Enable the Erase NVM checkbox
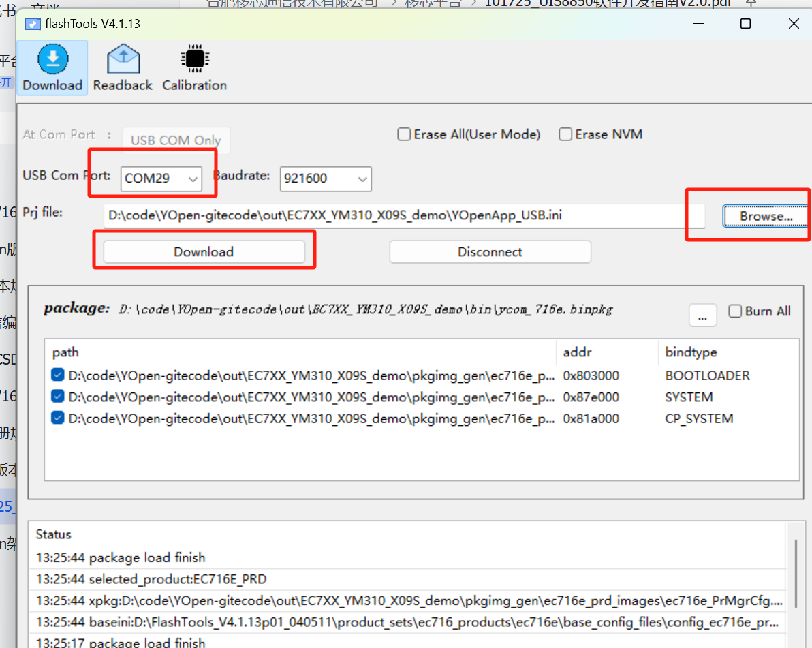Image resolution: width=812 pixels, height=648 pixels. click(565, 135)
